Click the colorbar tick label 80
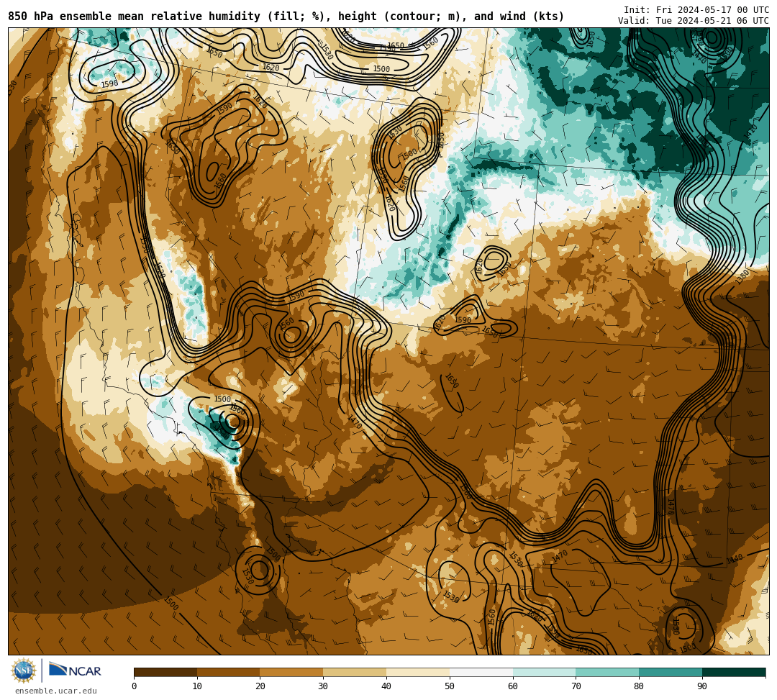The image size is (777, 700). pyautogui.click(x=639, y=686)
